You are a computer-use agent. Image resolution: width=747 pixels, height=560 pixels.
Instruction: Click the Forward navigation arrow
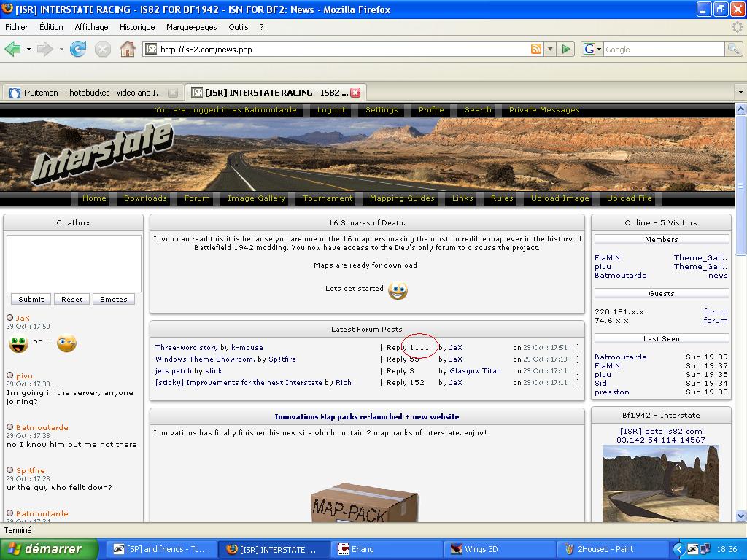tap(44, 49)
